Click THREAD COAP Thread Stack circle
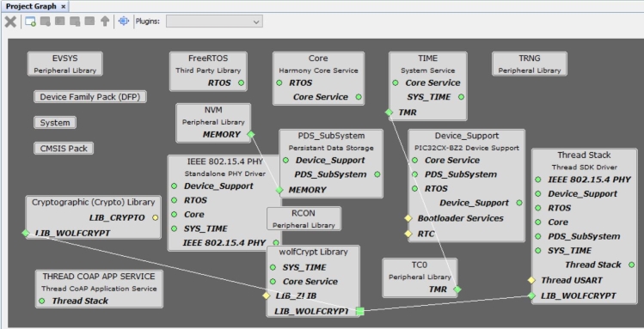The width and height of the screenshot is (644, 329). tap(41, 302)
